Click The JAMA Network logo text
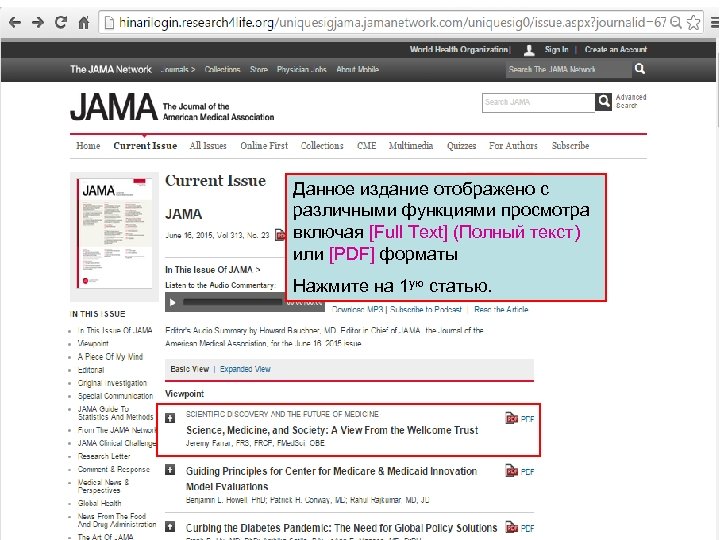The image size is (720, 540). [111, 69]
